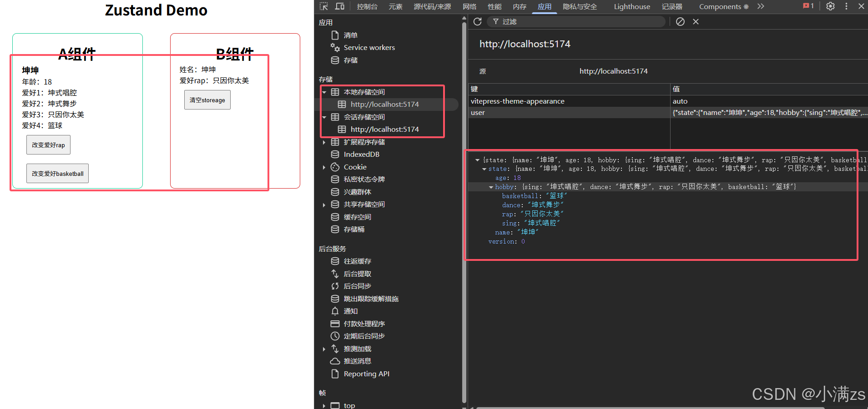The image size is (868, 409).
Task: Open 付款处理程序 item
Action: [x=364, y=324]
